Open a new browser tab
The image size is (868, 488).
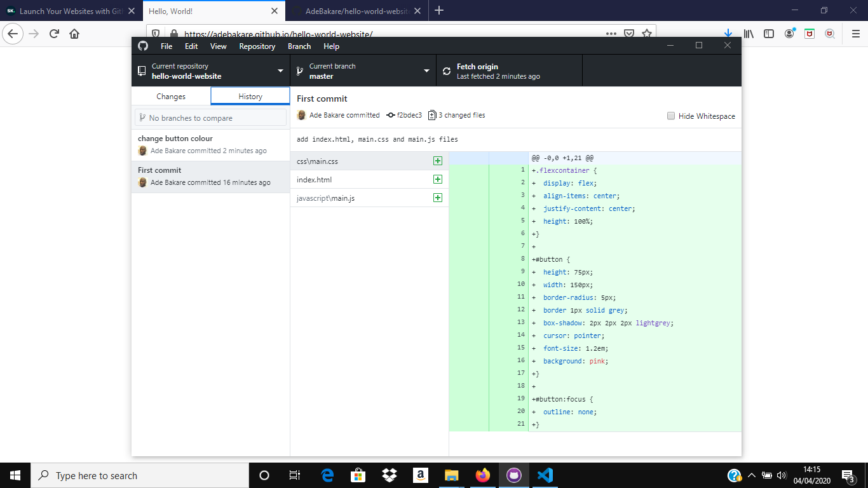click(x=439, y=10)
